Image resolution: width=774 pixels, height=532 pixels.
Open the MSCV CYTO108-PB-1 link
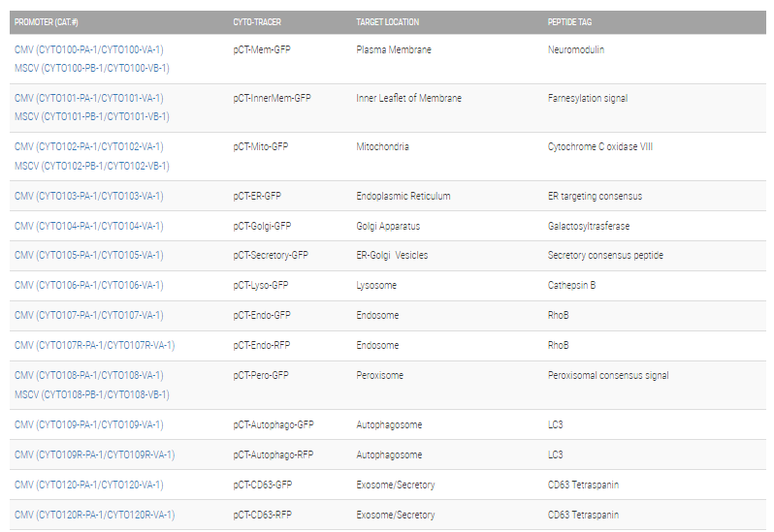point(92,394)
